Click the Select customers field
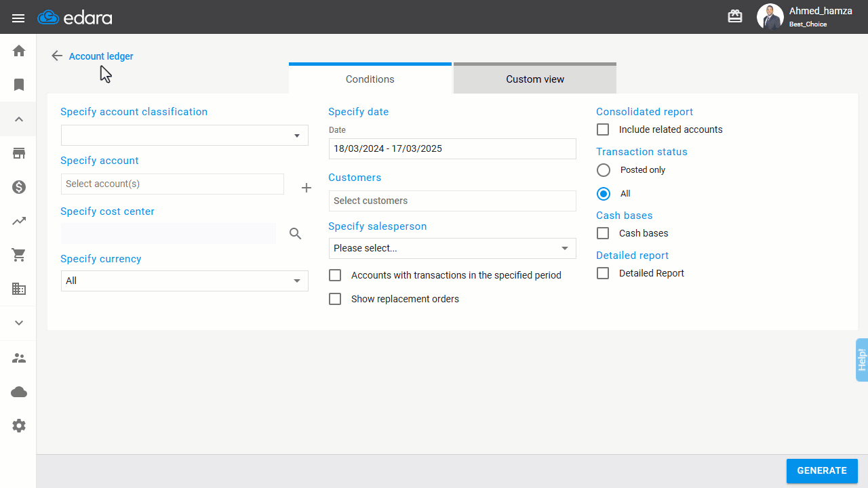 point(452,201)
